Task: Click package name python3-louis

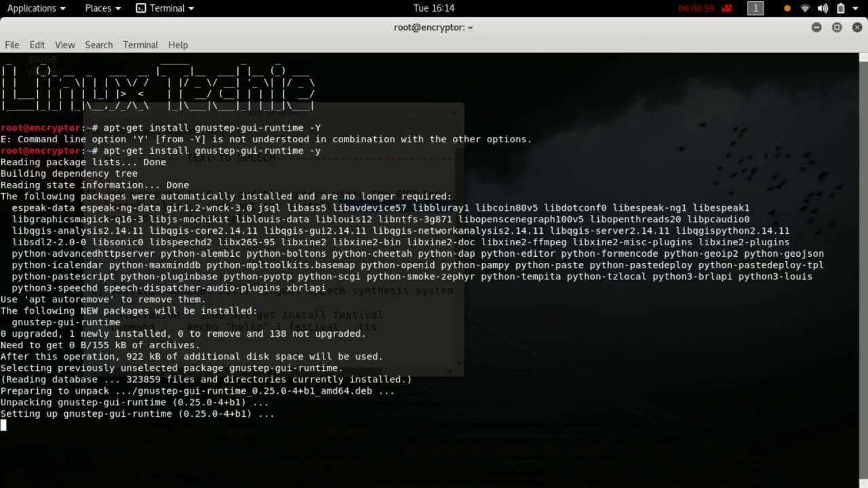Action: 775,277
